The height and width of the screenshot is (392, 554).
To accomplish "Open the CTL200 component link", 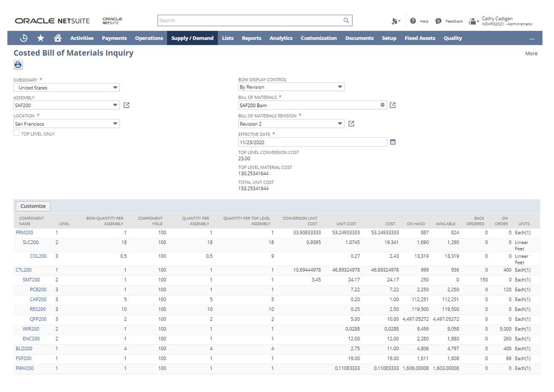I will pos(24,270).
